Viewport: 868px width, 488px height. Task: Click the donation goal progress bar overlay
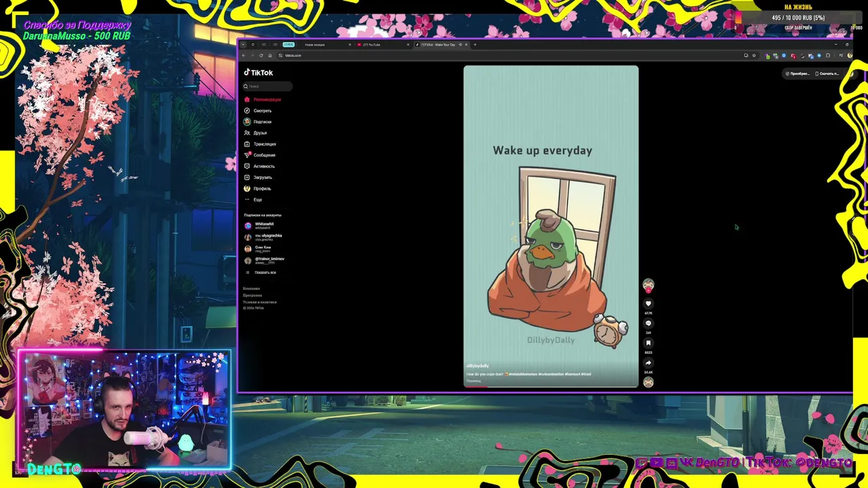tap(798, 18)
